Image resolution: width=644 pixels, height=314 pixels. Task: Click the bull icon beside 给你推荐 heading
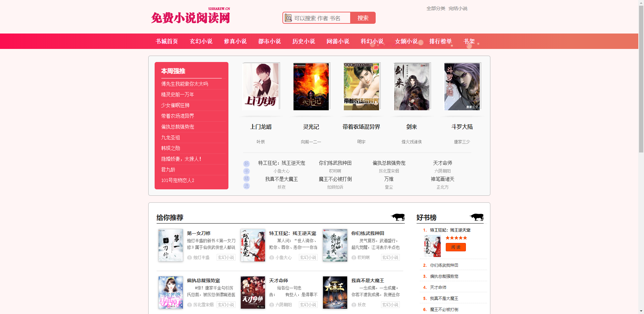[x=398, y=217]
